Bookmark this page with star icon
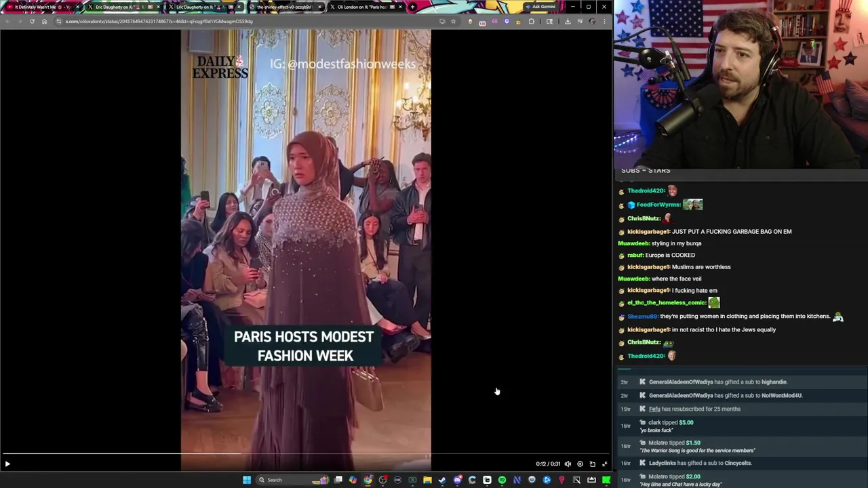Screen dimensions: 868x488 tap(453, 21)
